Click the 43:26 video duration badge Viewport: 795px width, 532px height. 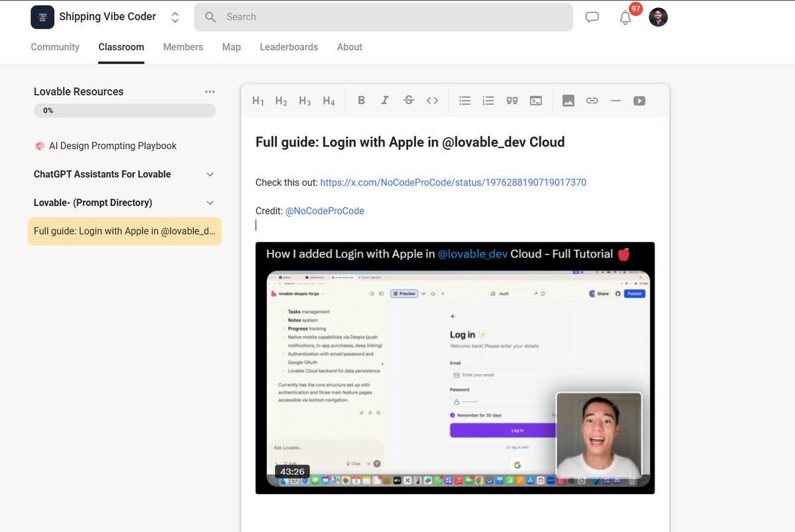coord(292,472)
